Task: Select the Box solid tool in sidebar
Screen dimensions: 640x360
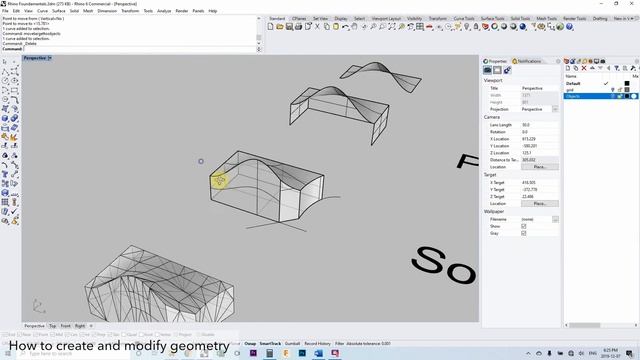Action: (5, 118)
